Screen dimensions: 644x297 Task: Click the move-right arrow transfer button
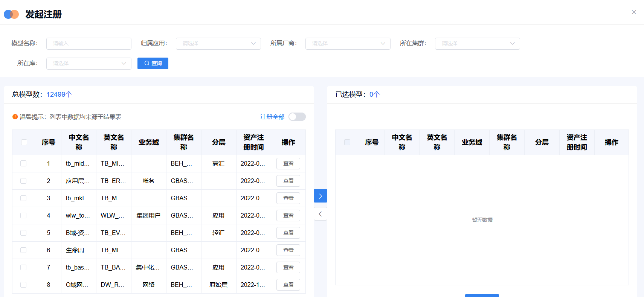pos(320,196)
